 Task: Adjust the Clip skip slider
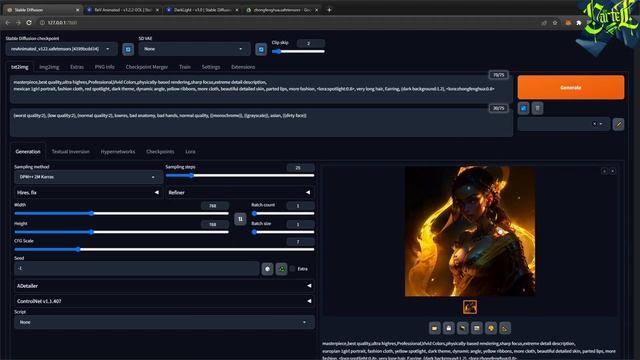point(298,51)
